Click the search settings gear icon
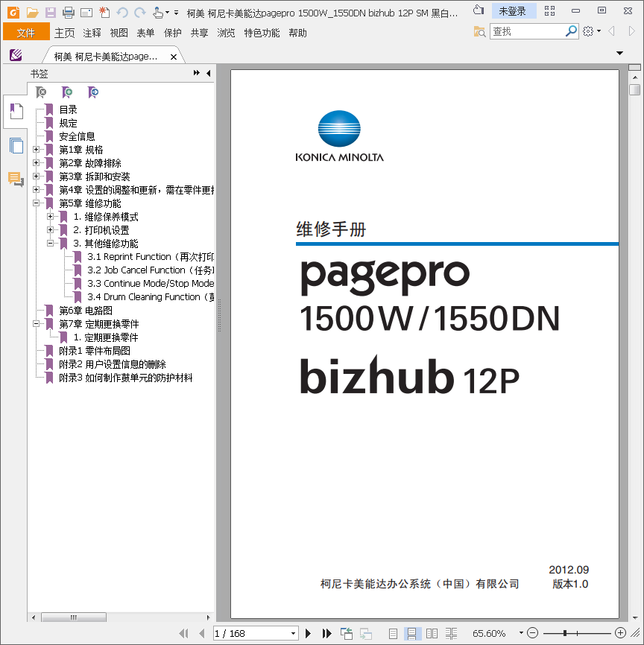644x645 pixels. [588, 31]
